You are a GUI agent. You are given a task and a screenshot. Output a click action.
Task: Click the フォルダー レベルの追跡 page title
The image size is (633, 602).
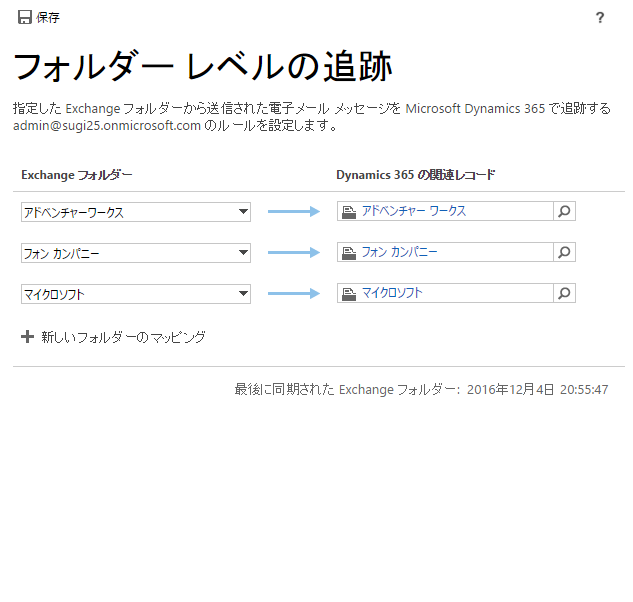point(203,67)
